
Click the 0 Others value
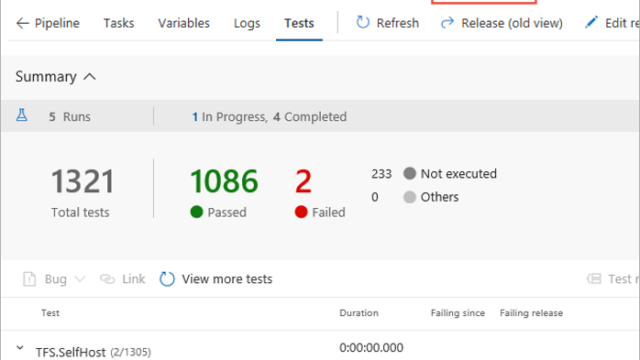[x=375, y=197]
